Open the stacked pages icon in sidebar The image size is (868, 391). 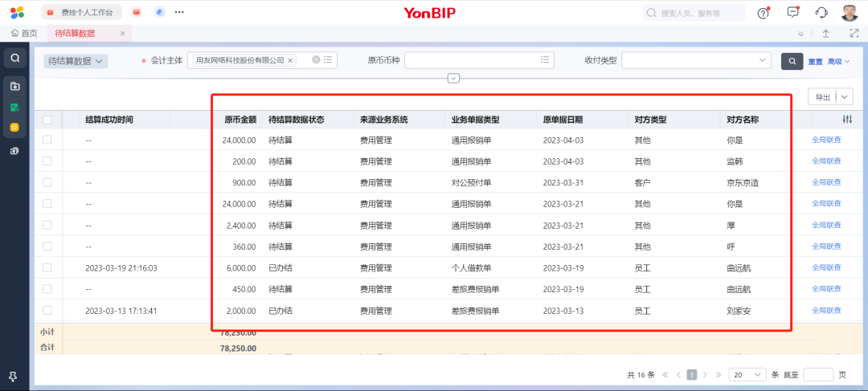15,150
